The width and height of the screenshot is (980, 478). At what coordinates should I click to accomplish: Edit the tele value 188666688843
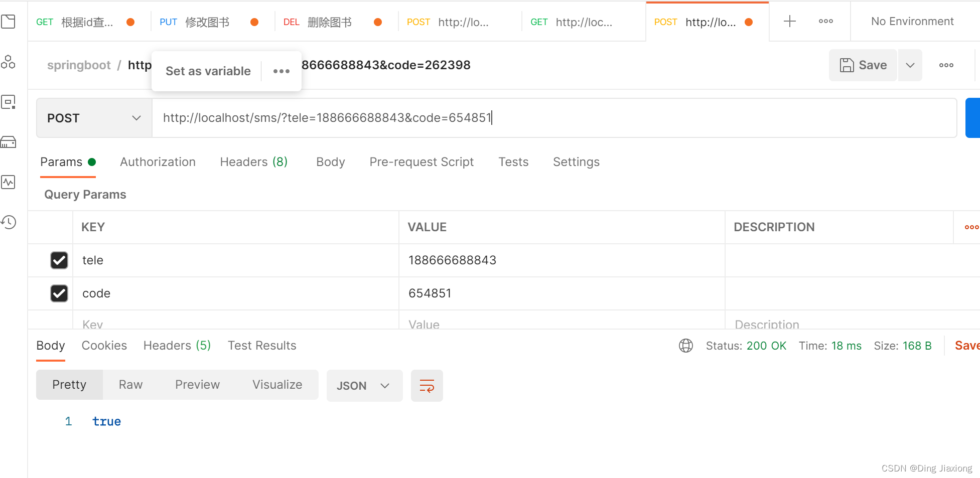click(562, 260)
